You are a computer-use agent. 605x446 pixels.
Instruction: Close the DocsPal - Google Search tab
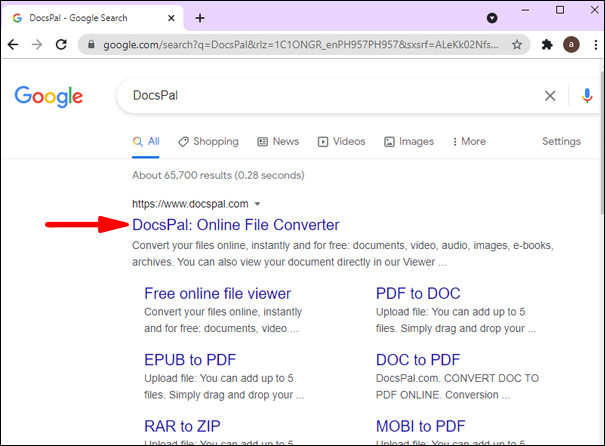pos(171,18)
